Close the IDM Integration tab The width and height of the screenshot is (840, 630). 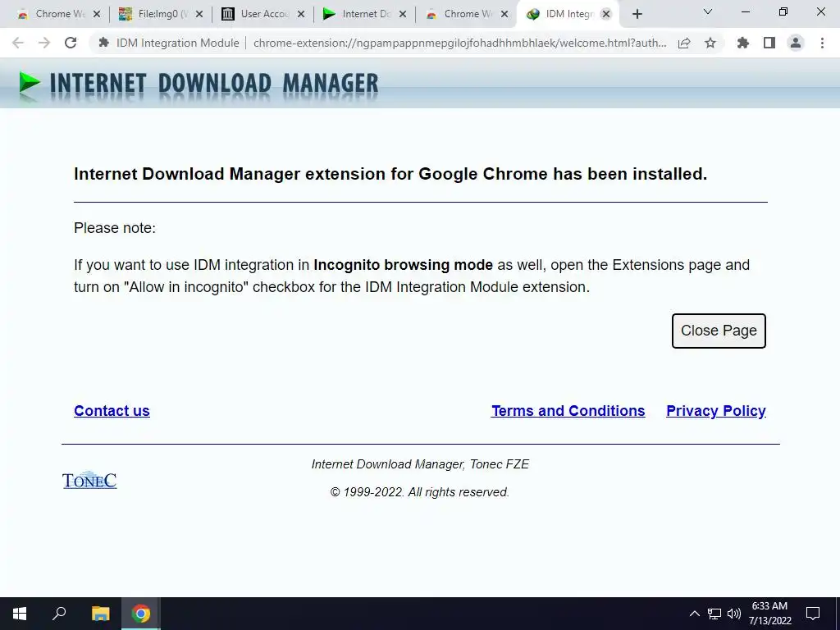606,15
